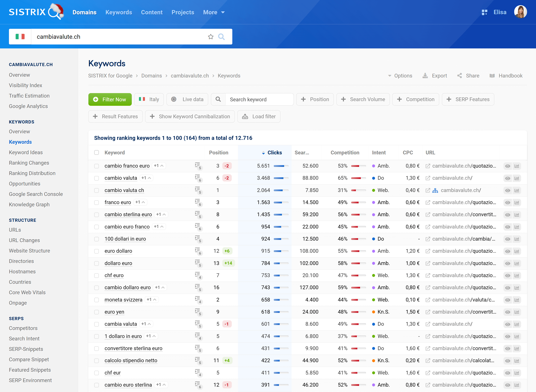Click the Export download icon
Image resolution: width=536 pixels, height=392 pixels.
click(425, 76)
